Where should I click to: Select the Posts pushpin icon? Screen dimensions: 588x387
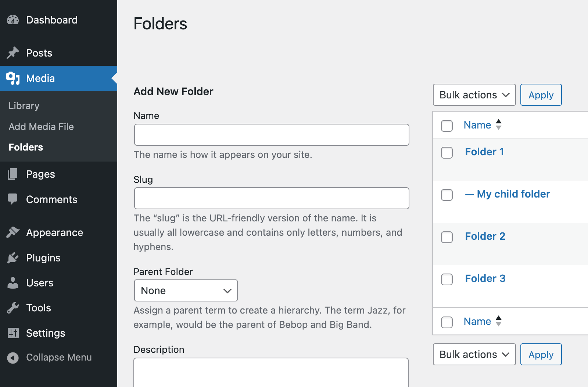[12, 53]
